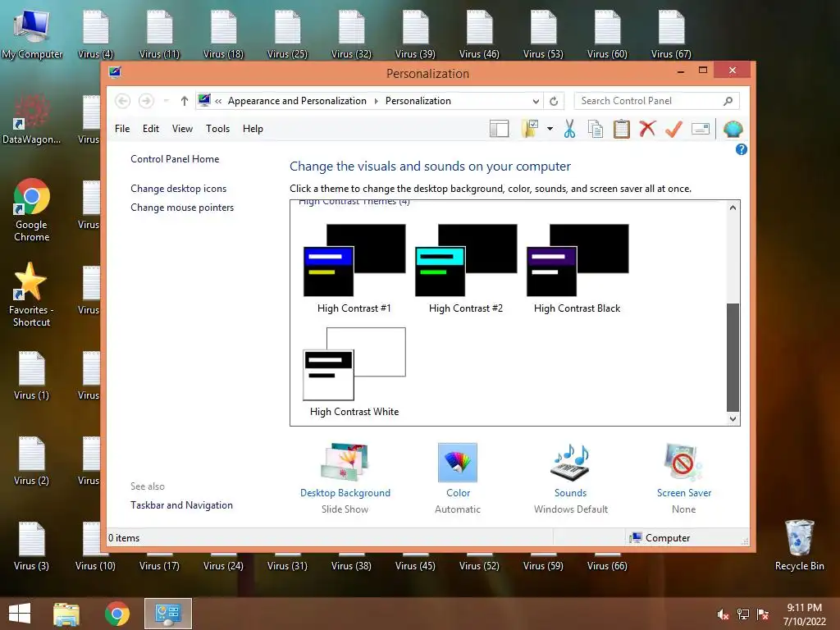Open the Screen Saver icon
Screen dimensions: 840x630
click(x=683, y=463)
